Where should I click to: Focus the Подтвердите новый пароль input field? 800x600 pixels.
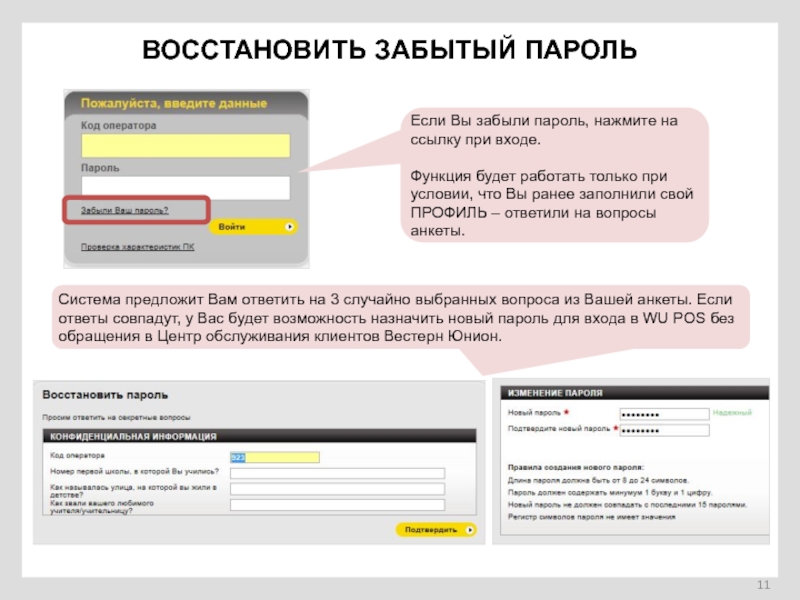pos(665,430)
